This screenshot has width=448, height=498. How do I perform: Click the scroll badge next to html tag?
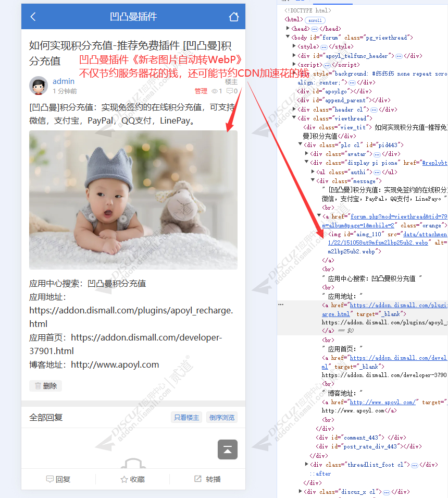(315, 20)
